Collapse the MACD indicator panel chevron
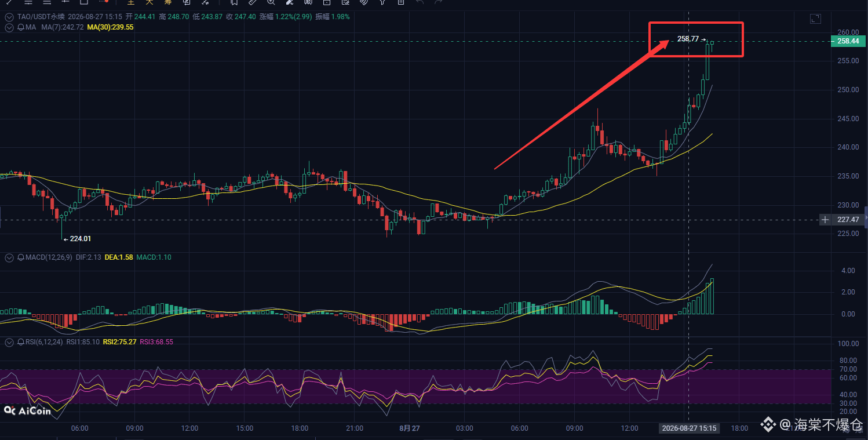This screenshot has height=440, width=868. pos(9,257)
